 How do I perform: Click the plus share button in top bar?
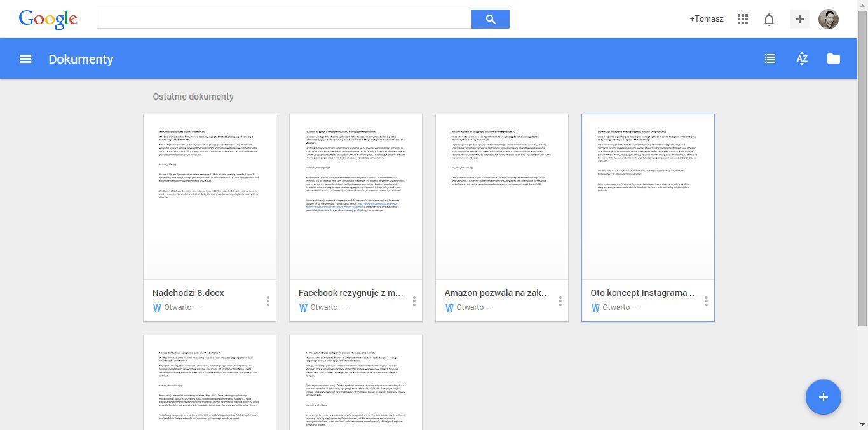point(800,19)
